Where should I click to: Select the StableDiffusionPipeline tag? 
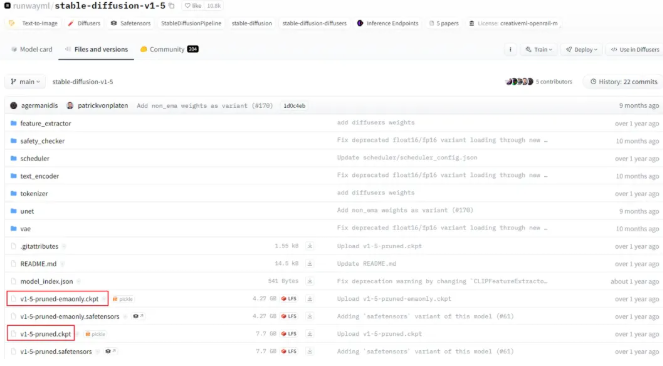[x=191, y=23]
